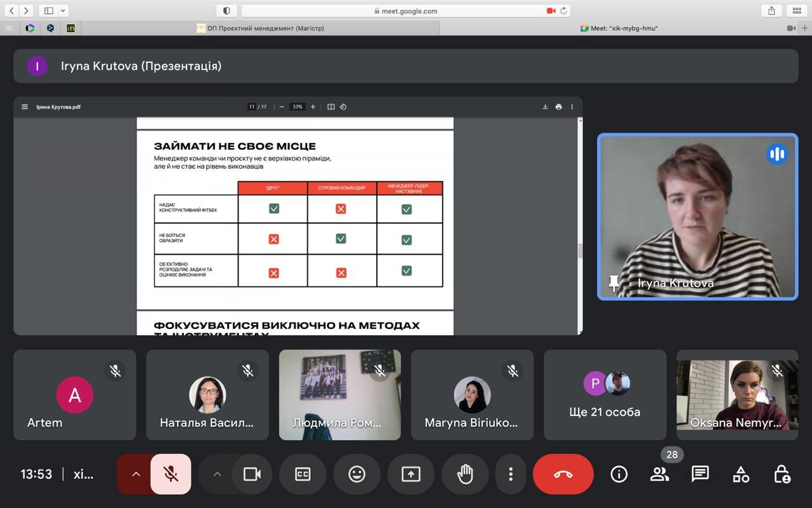Open a new tab with the plus button

(x=805, y=28)
